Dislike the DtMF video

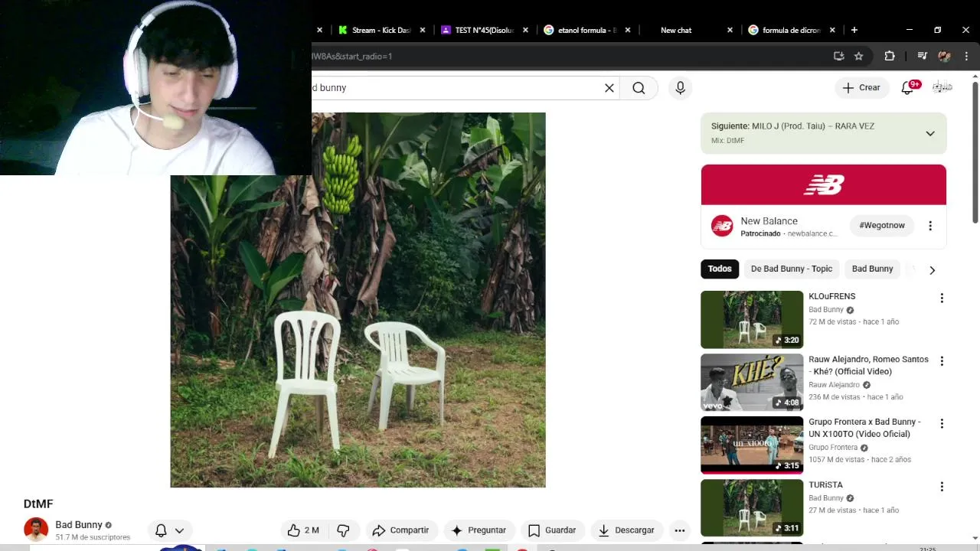[x=343, y=530]
